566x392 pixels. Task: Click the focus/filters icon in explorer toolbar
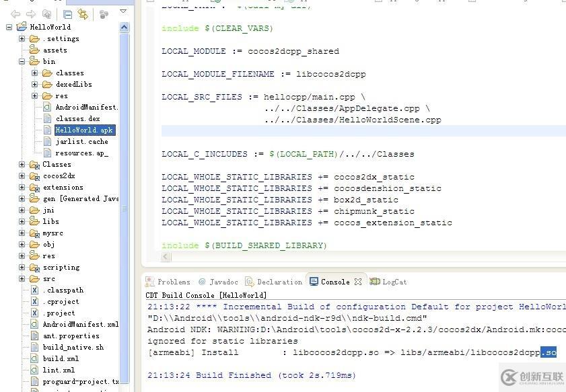[x=104, y=14]
